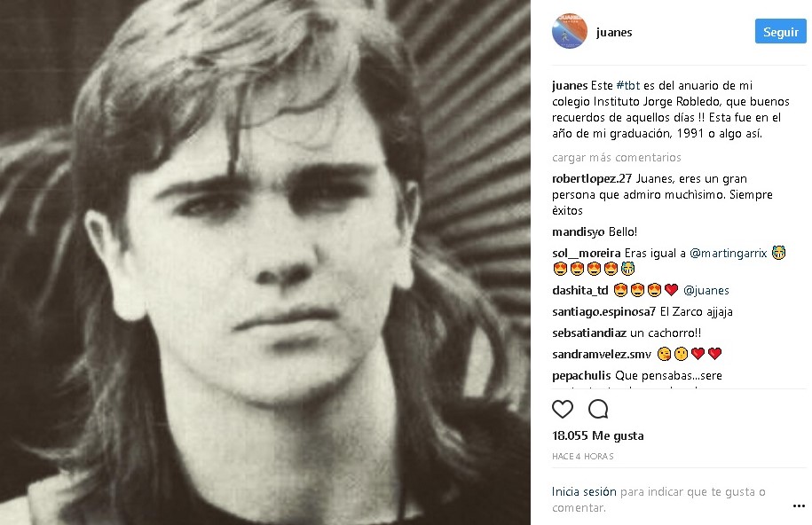
Task: Open the #tbt hashtag link
Action: tap(628, 85)
